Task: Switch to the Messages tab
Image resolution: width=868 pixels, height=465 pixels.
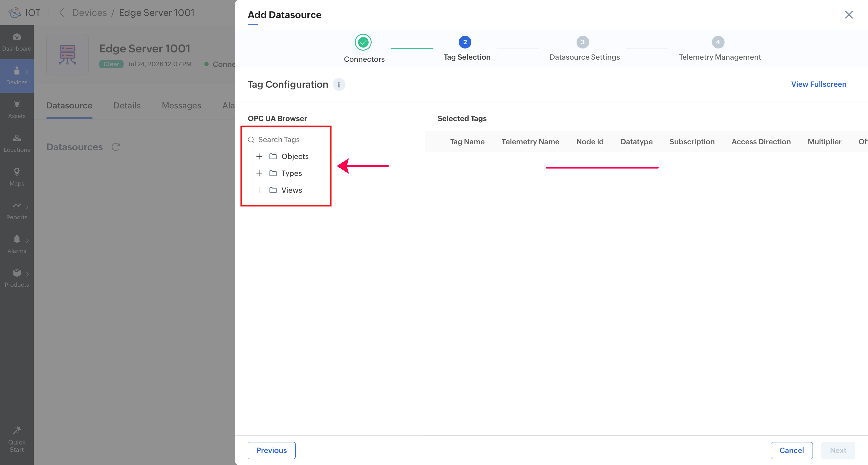Action: point(181,105)
